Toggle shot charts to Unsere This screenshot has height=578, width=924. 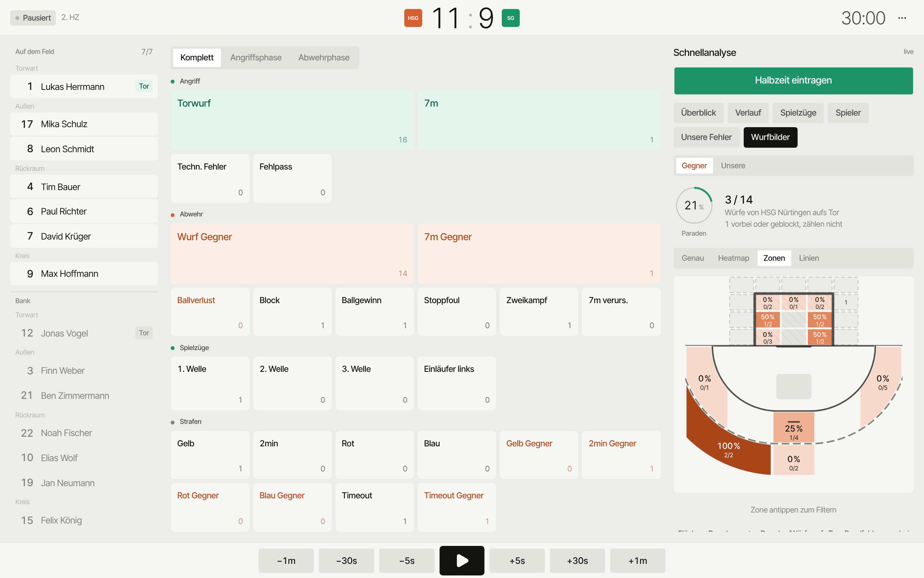pyautogui.click(x=733, y=165)
